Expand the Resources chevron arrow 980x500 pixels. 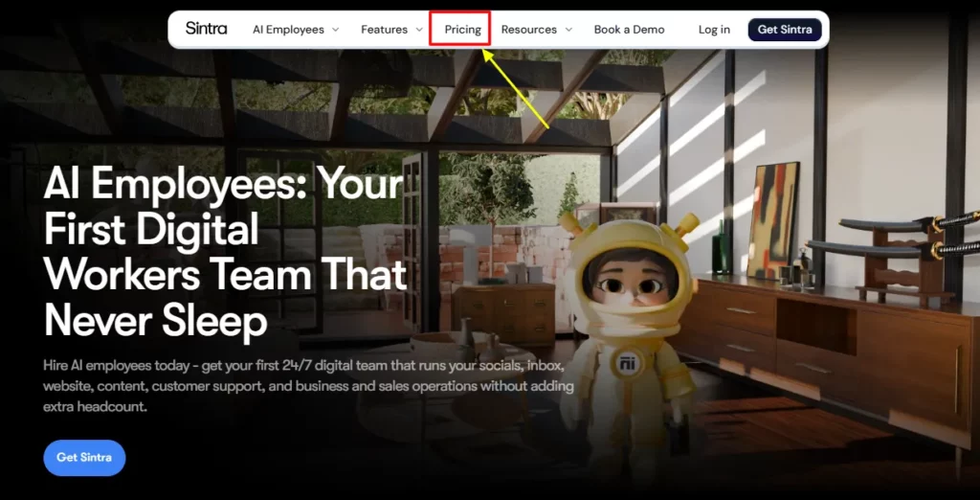568,30
